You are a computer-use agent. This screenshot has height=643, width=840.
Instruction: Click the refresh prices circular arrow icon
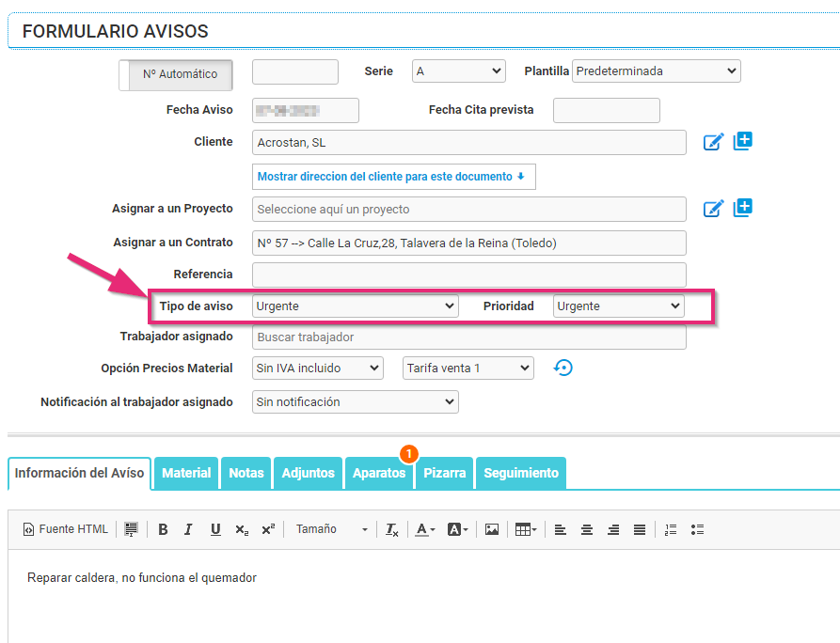tap(563, 368)
